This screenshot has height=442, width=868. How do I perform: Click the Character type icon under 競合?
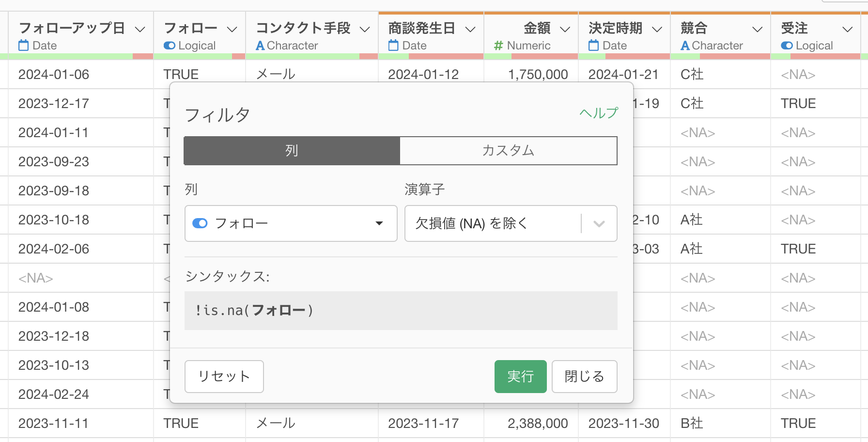pyautogui.click(x=685, y=46)
